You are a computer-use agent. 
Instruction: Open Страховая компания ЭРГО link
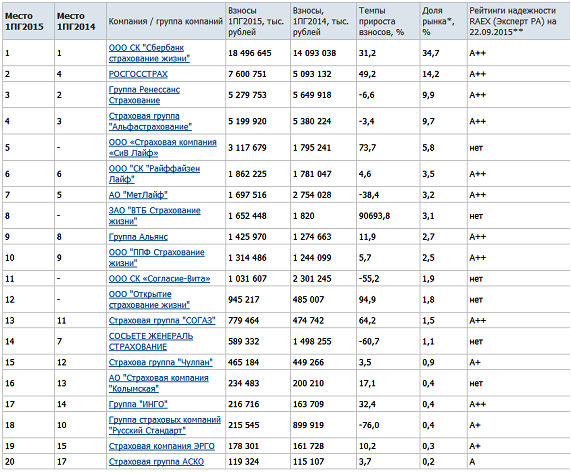click(x=162, y=446)
